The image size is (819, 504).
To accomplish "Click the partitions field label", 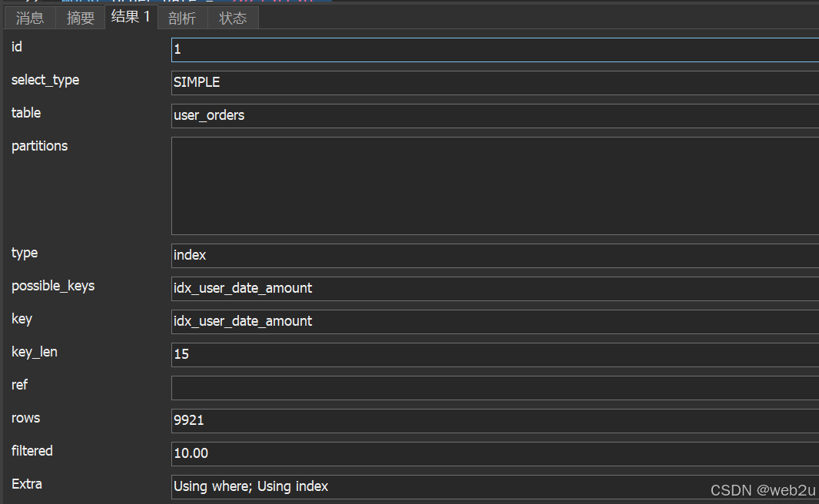I will [x=39, y=146].
